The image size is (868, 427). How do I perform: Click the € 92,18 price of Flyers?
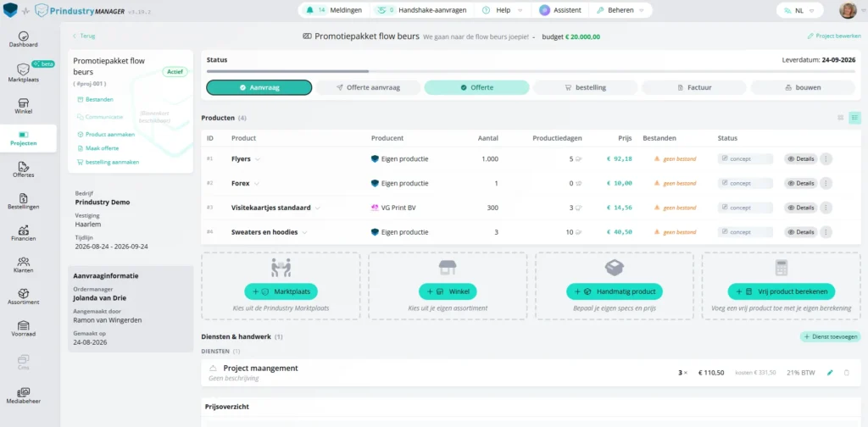point(620,158)
